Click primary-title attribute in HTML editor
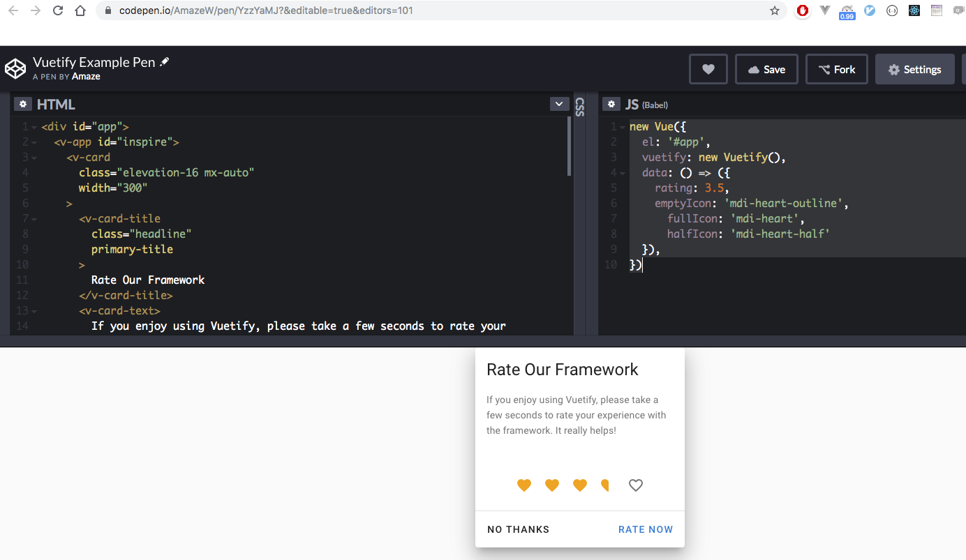Image resolution: width=966 pixels, height=560 pixels. [132, 250]
